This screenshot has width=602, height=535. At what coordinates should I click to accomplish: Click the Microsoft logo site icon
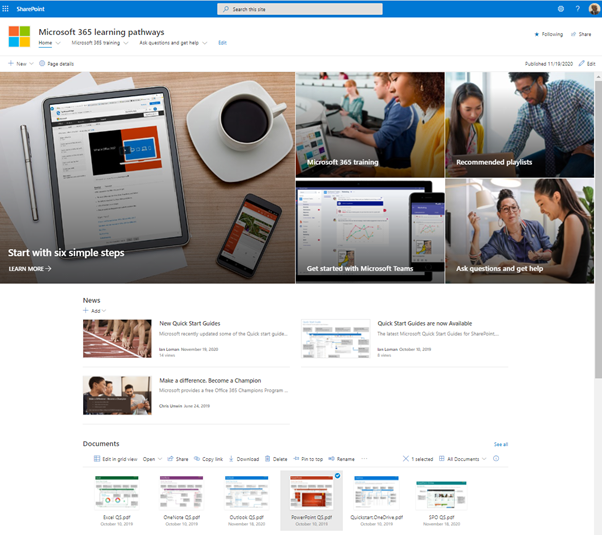point(19,36)
